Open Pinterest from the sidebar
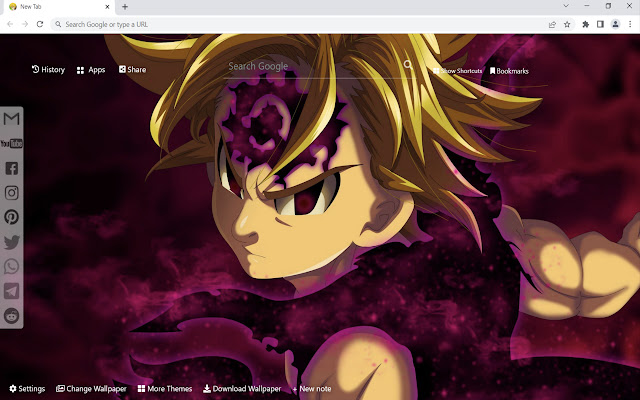640x400 pixels. coord(11,217)
